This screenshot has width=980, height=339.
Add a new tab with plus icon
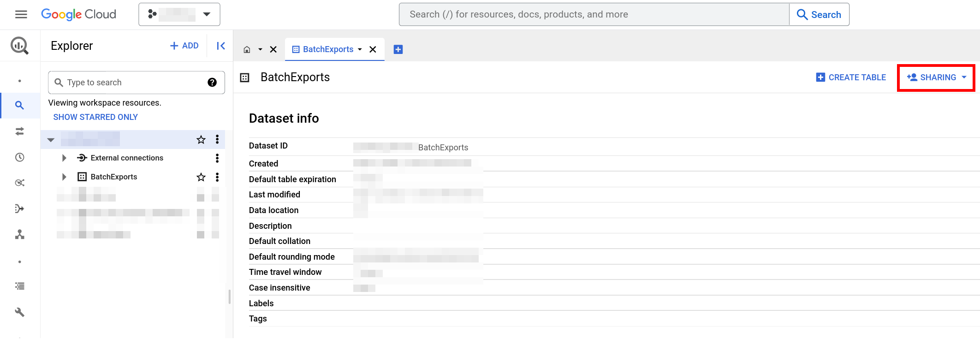pyautogui.click(x=398, y=49)
